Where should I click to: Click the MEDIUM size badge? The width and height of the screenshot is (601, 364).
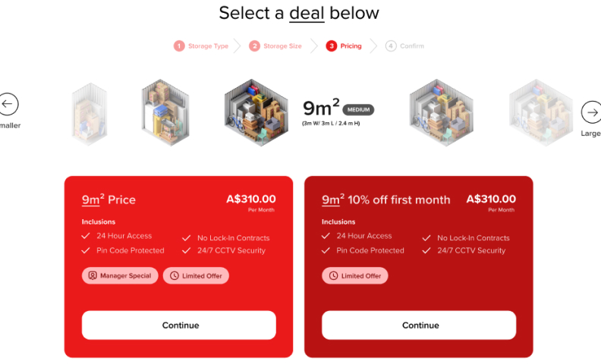coord(358,110)
